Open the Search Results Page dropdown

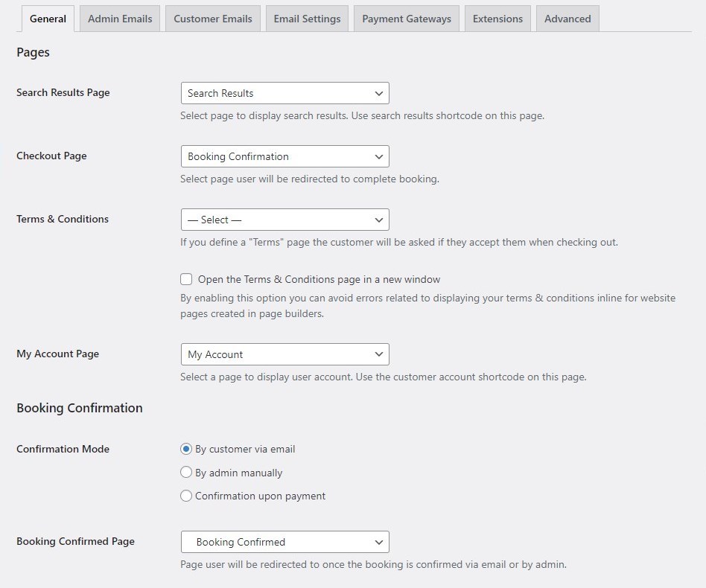coord(284,93)
